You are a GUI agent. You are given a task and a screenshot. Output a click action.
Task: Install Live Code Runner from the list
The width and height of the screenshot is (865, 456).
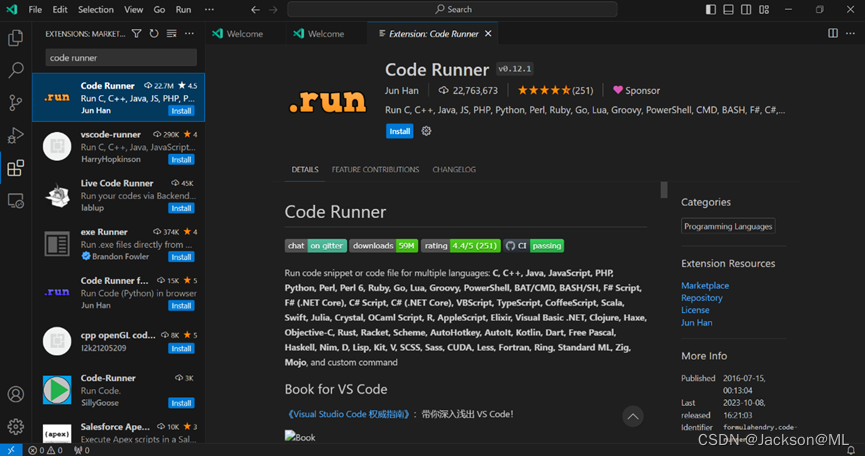(x=181, y=208)
